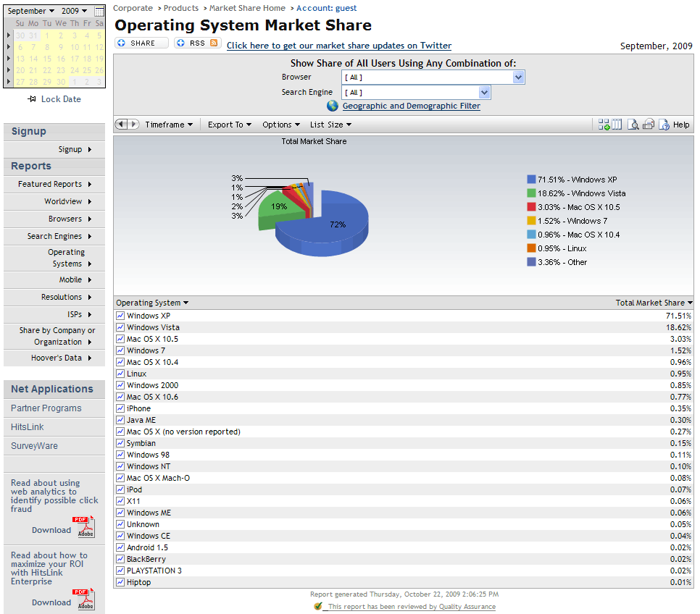Select September 15 in the calendar
The image size is (700, 614).
tap(47, 59)
